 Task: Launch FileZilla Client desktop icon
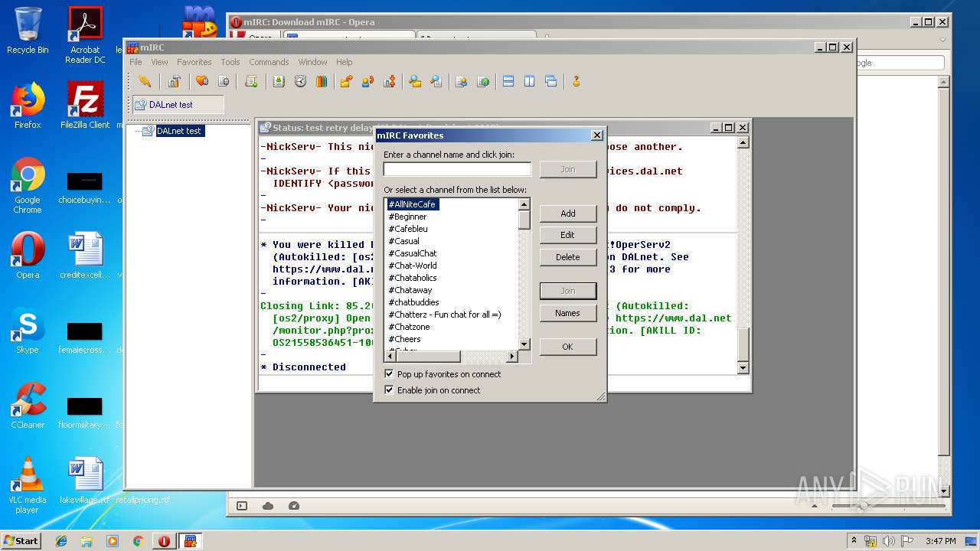point(85,105)
